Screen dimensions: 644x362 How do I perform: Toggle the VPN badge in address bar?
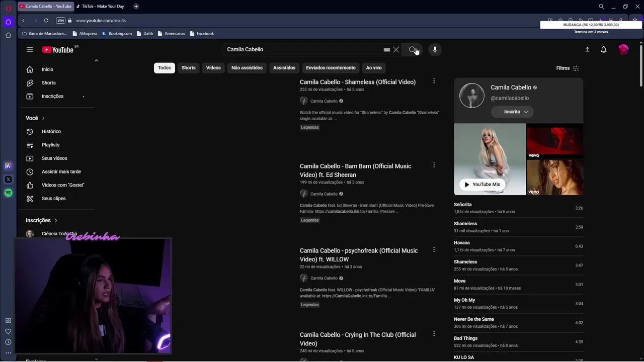[x=61, y=21]
